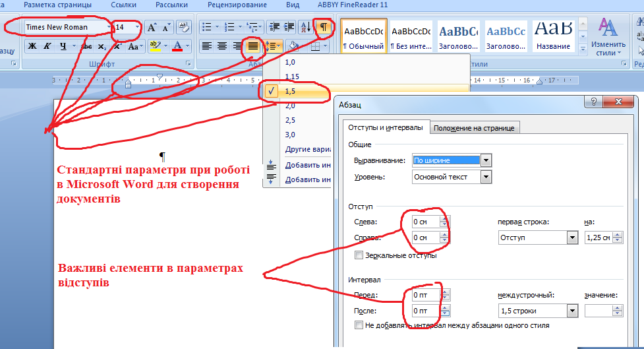Apply superscript formatting

pos(117,46)
